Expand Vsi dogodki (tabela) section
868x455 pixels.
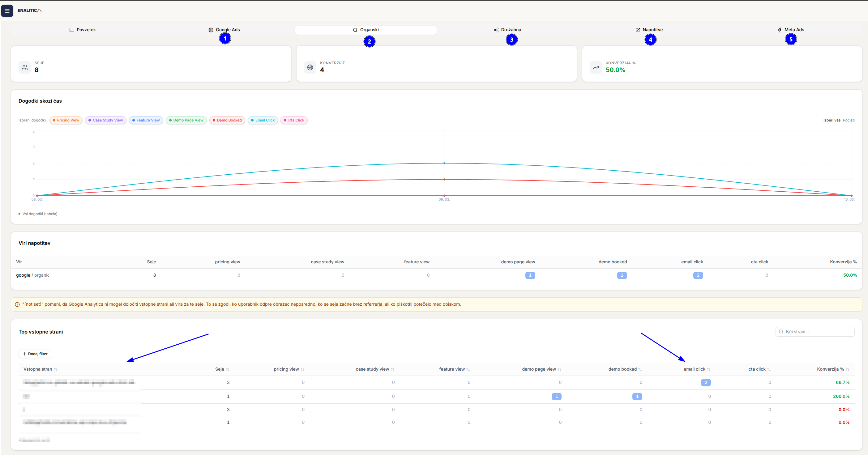coord(38,214)
